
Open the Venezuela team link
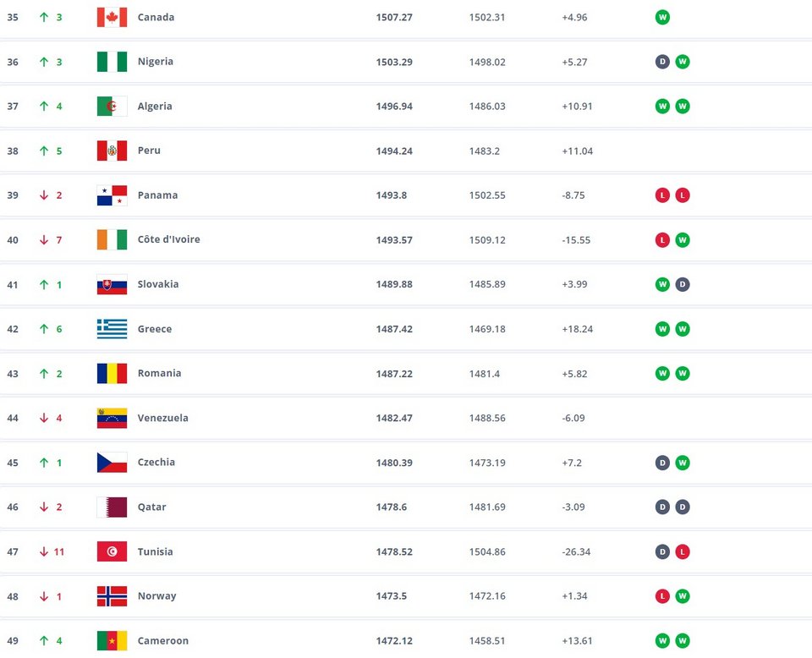point(162,418)
